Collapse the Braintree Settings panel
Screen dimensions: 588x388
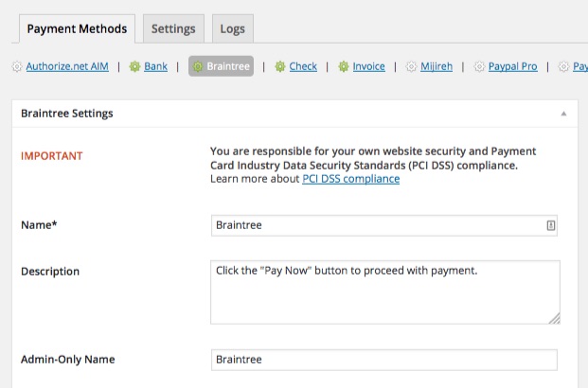coord(563,114)
